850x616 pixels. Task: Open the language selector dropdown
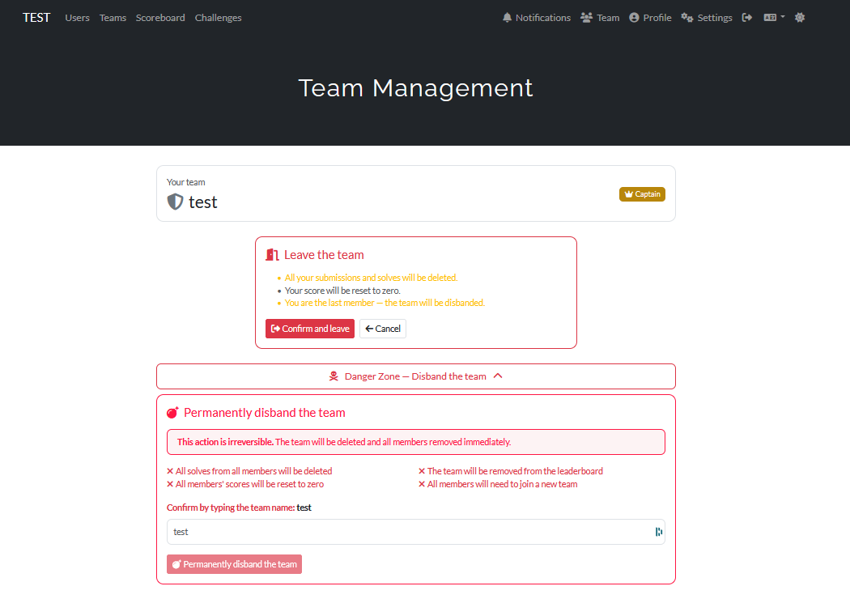pos(774,18)
